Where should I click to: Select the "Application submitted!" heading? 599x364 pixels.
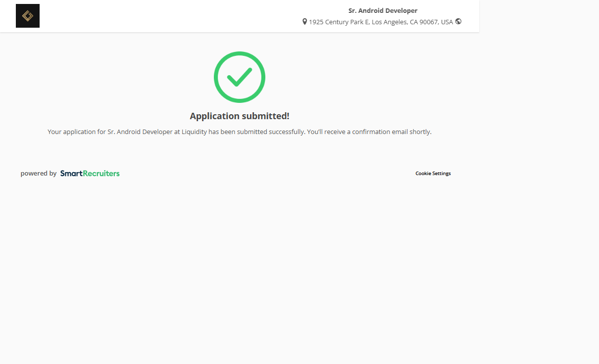coord(240,116)
